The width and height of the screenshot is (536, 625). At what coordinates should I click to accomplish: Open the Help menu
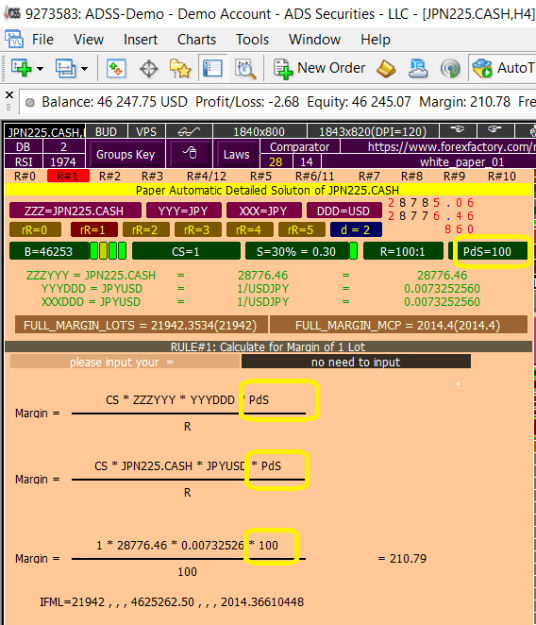375,39
